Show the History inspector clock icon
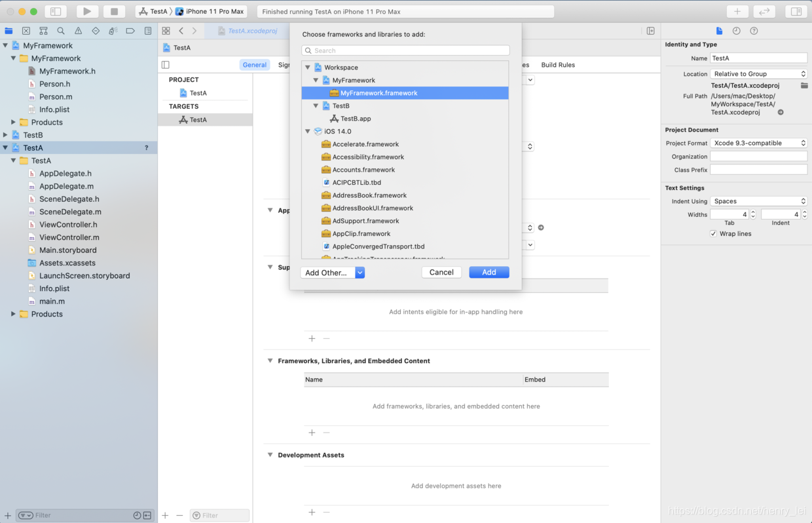The image size is (812, 523). coord(736,31)
